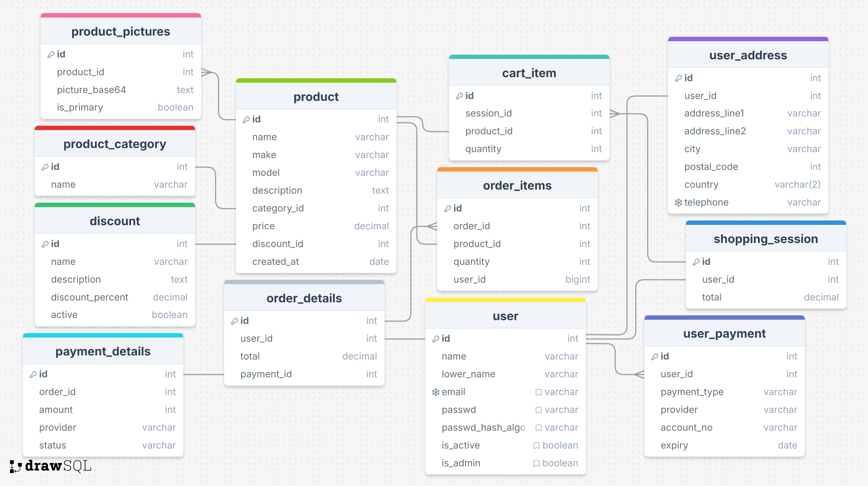The width and height of the screenshot is (868, 486).
Task: Select the category_id field in product table
Action: pos(316,208)
